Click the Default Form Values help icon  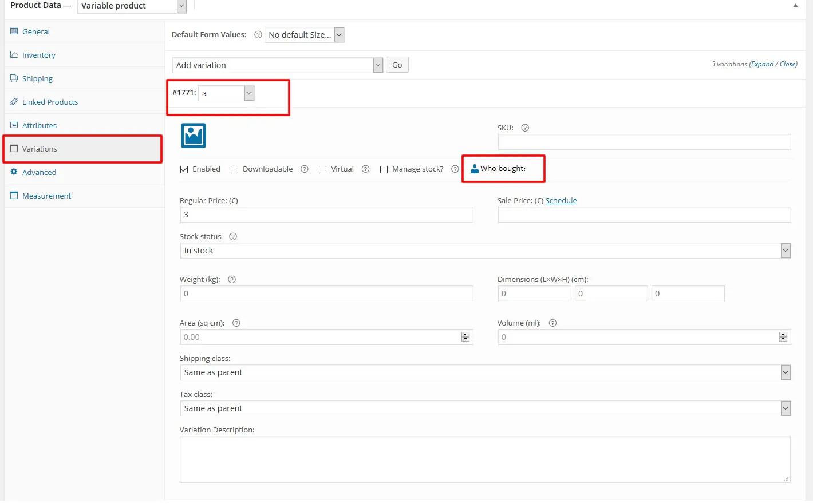click(x=258, y=34)
